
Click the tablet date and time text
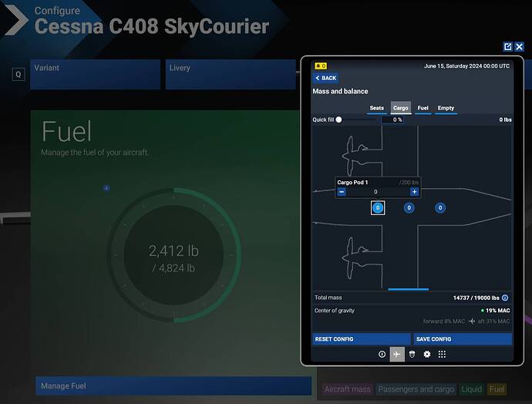[466, 66]
